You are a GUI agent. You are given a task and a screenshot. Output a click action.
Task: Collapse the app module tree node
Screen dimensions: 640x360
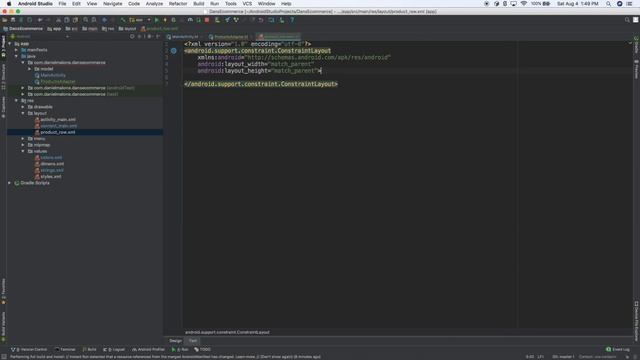(10, 44)
